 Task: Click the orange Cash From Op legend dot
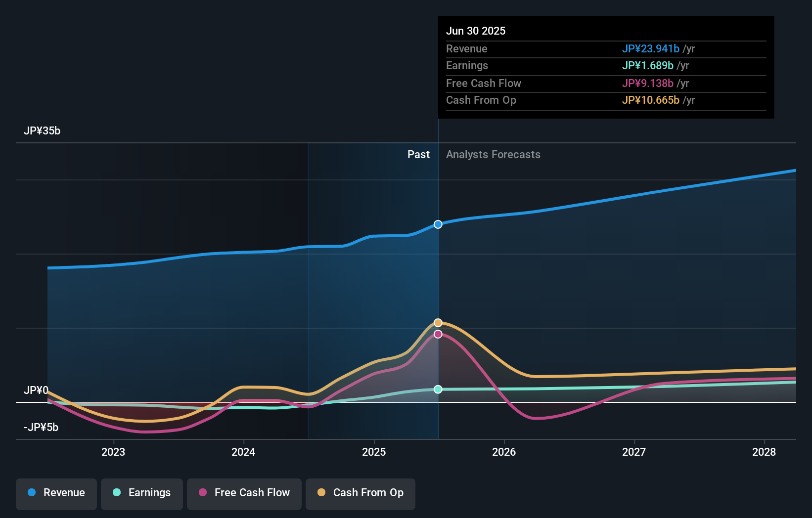pos(321,492)
